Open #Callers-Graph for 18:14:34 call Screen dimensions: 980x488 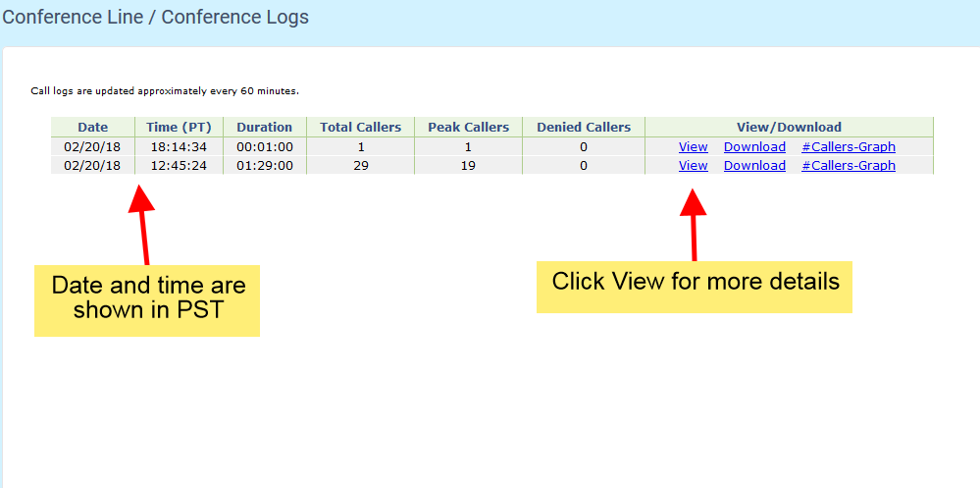click(849, 147)
